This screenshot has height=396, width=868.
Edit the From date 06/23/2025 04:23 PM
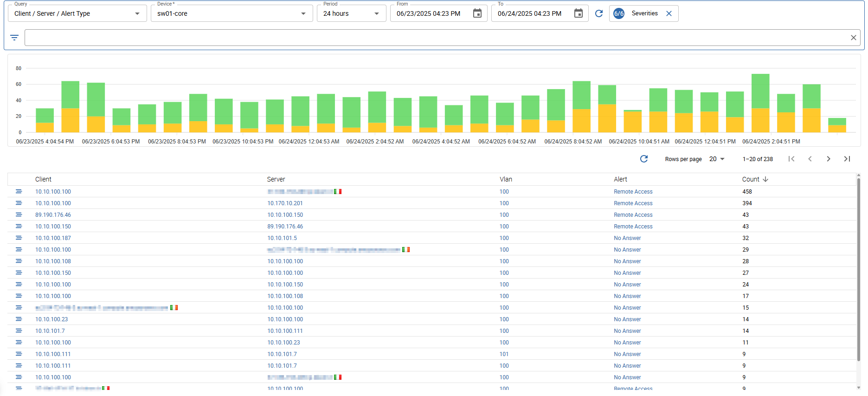428,13
